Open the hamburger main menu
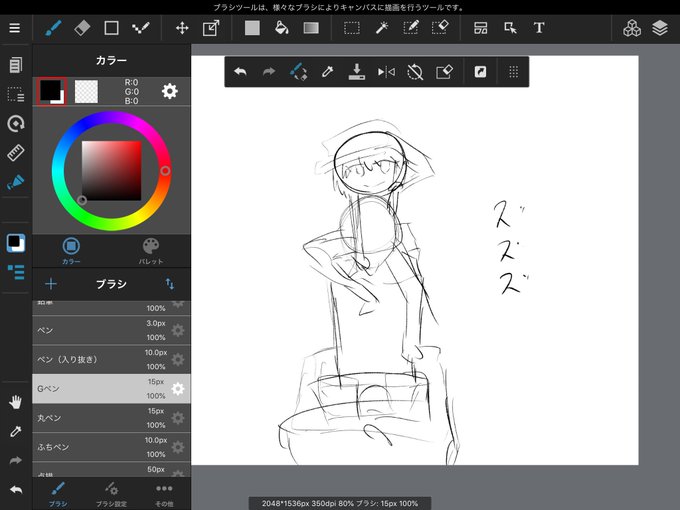 click(x=15, y=28)
